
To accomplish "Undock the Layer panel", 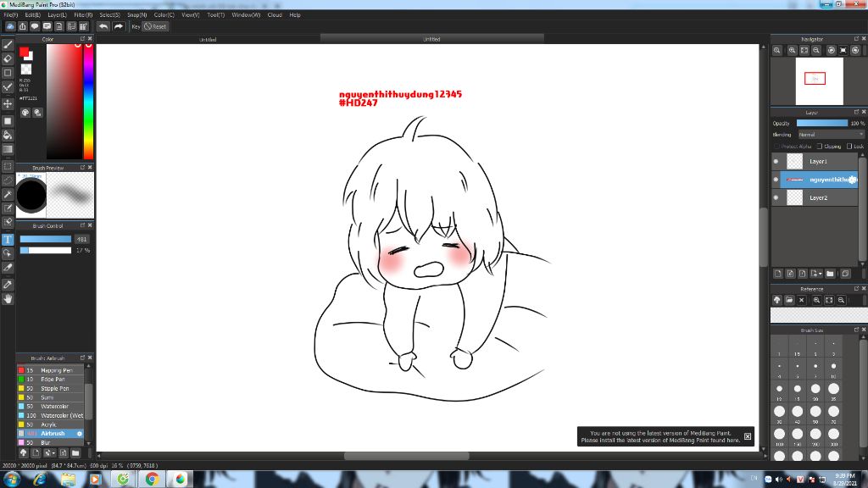I will [x=856, y=112].
